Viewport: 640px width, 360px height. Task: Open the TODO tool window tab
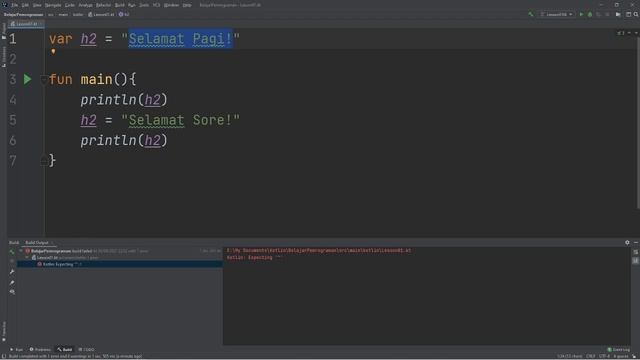click(x=87, y=349)
